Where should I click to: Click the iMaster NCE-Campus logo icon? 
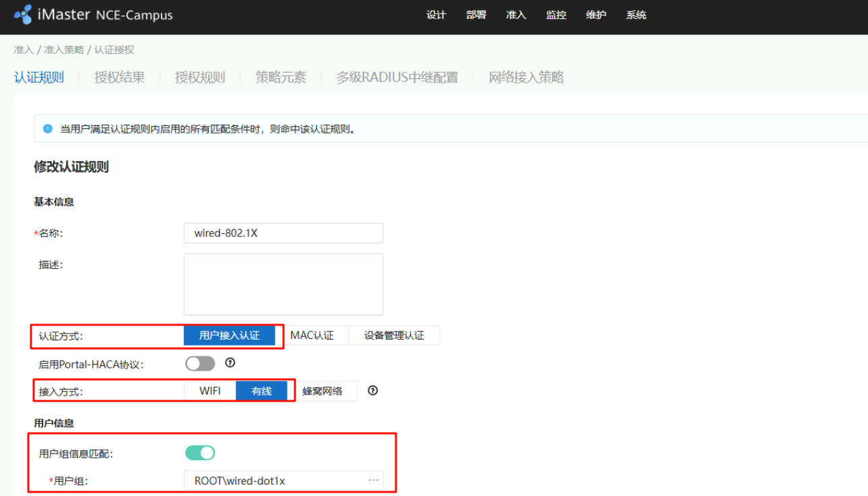[x=22, y=14]
